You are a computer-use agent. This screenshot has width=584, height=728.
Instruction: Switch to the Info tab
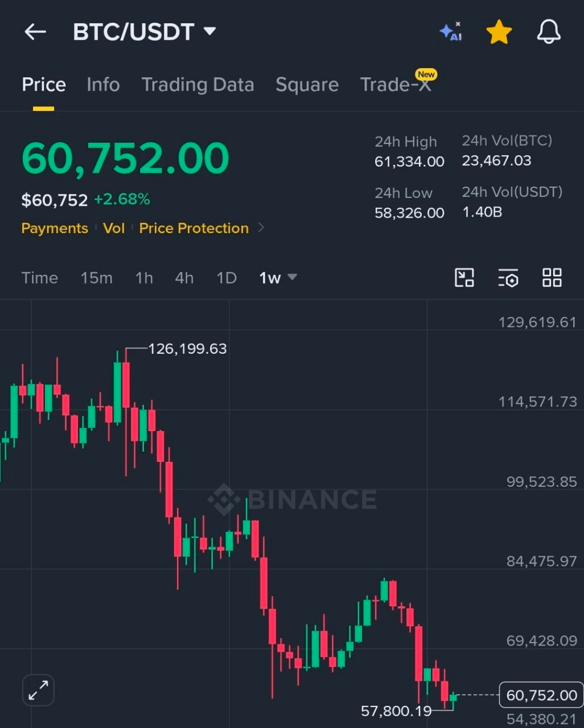pos(103,85)
